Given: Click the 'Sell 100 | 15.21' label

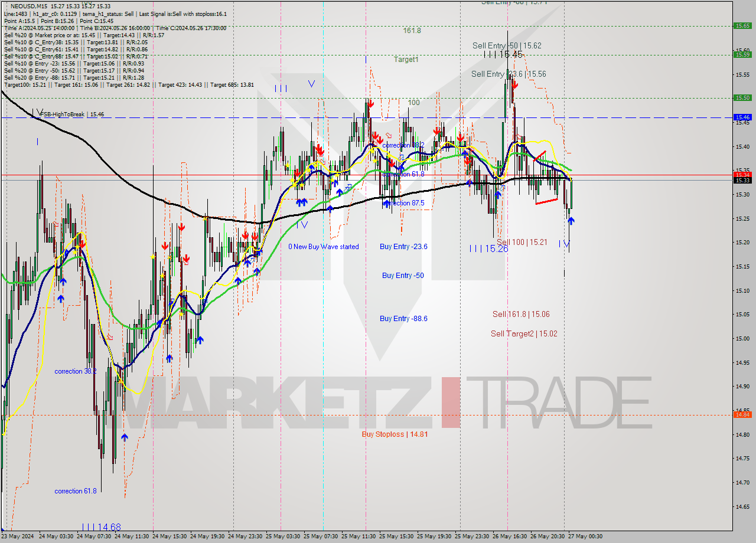Looking at the screenshot, I should tap(522, 243).
